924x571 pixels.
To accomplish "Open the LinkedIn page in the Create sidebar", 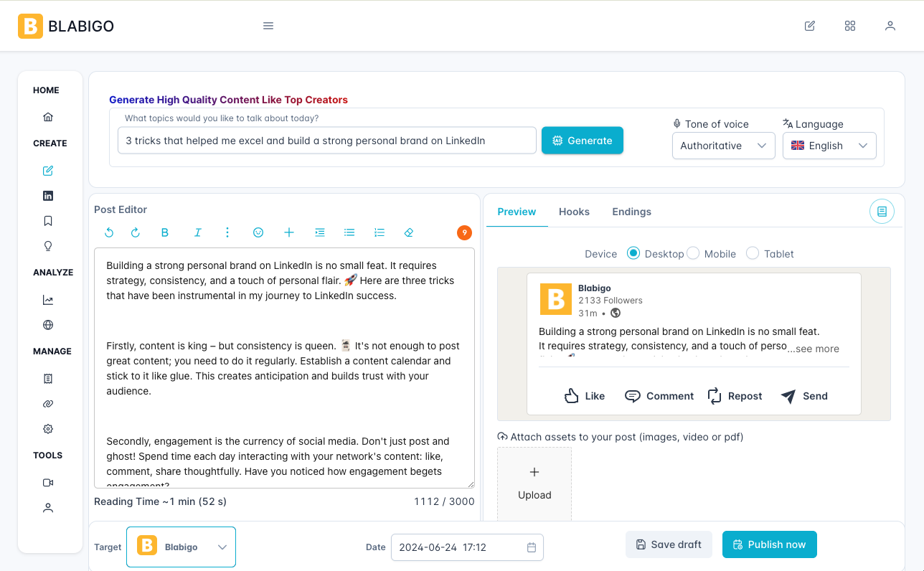I will pos(47,195).
